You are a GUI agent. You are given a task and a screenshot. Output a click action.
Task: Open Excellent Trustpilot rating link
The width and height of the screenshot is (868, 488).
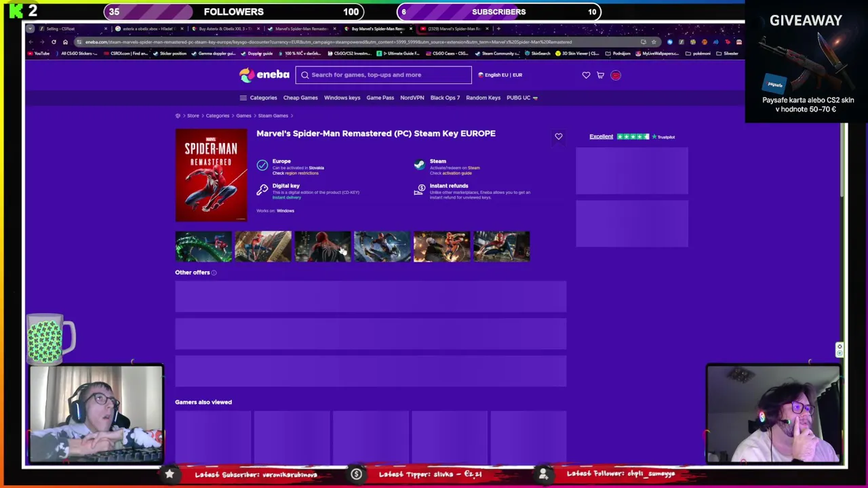coord(601,137)
